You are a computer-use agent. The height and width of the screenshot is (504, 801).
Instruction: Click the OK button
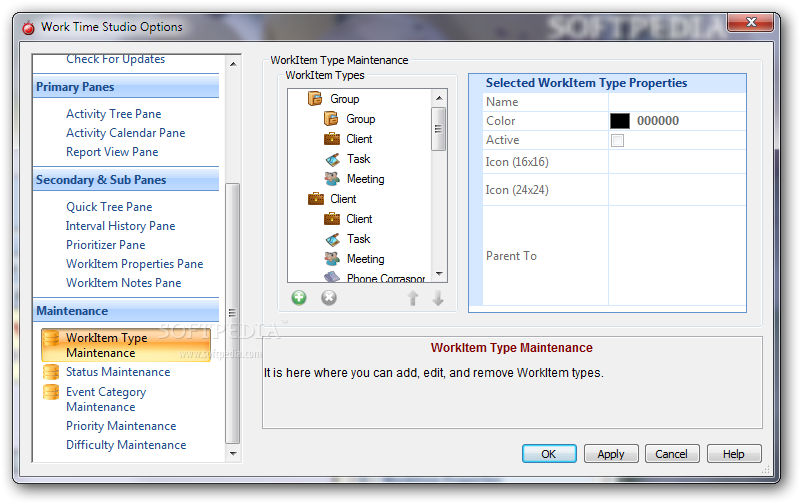tap(549, 454)
